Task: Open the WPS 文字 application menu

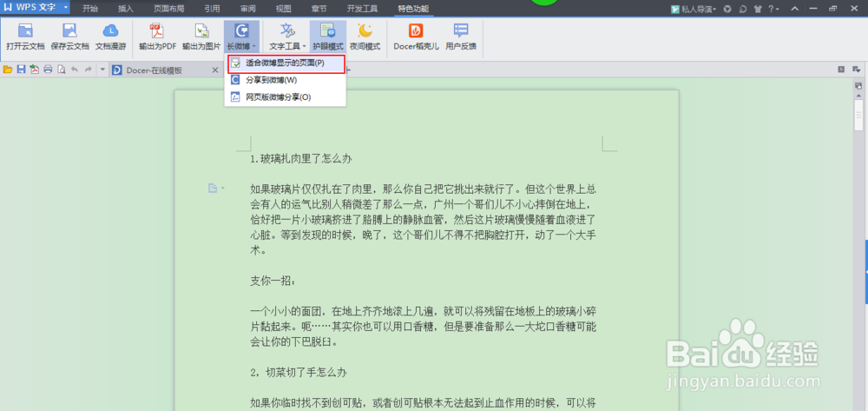Action: (36, 9)
